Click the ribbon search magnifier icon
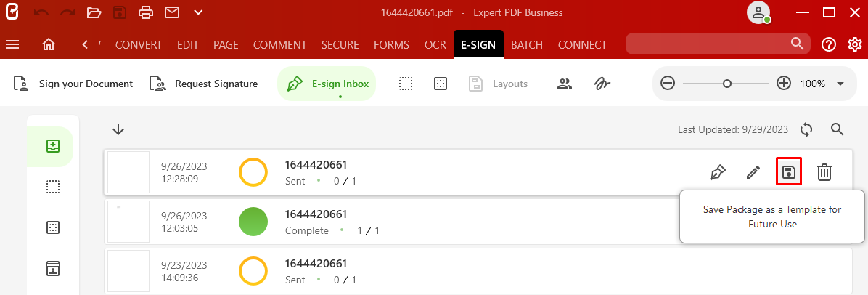868x295 pixels. (797, 44)
